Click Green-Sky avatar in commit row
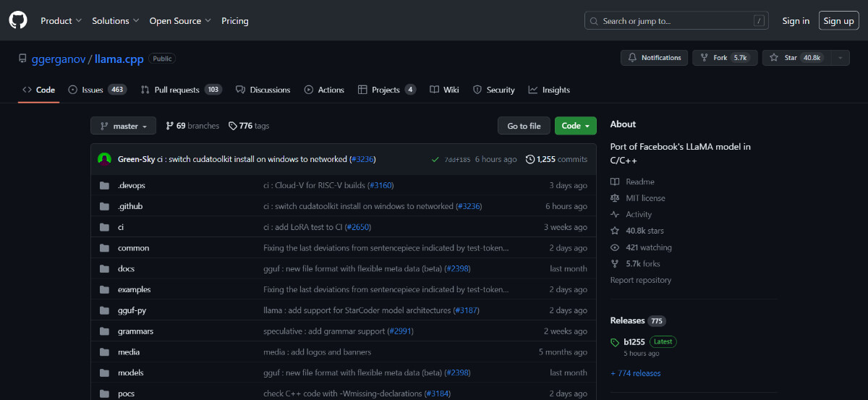 [x=104, y=159]
